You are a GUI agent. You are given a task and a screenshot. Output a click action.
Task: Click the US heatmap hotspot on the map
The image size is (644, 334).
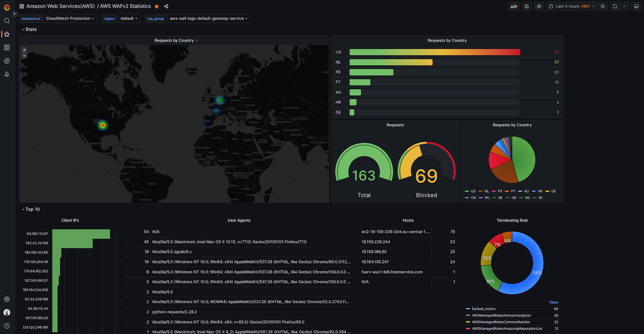pyautogui.click(x=102, y=125)
